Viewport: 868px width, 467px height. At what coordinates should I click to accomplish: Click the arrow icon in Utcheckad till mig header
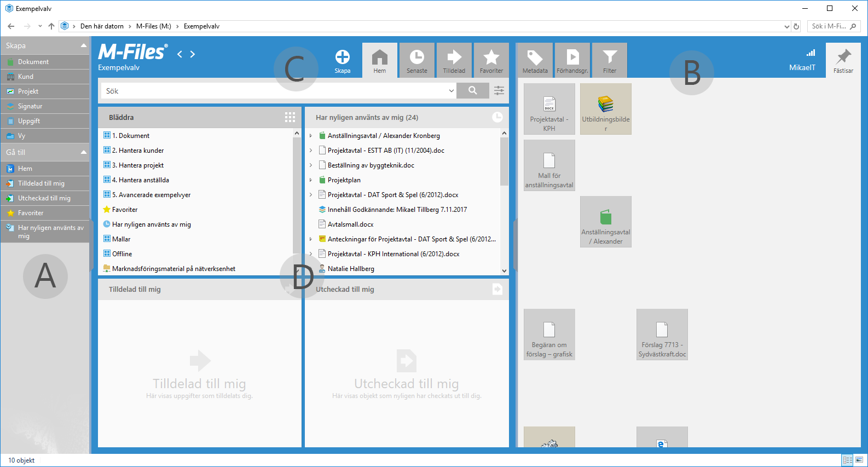click(x=497, y=289)
